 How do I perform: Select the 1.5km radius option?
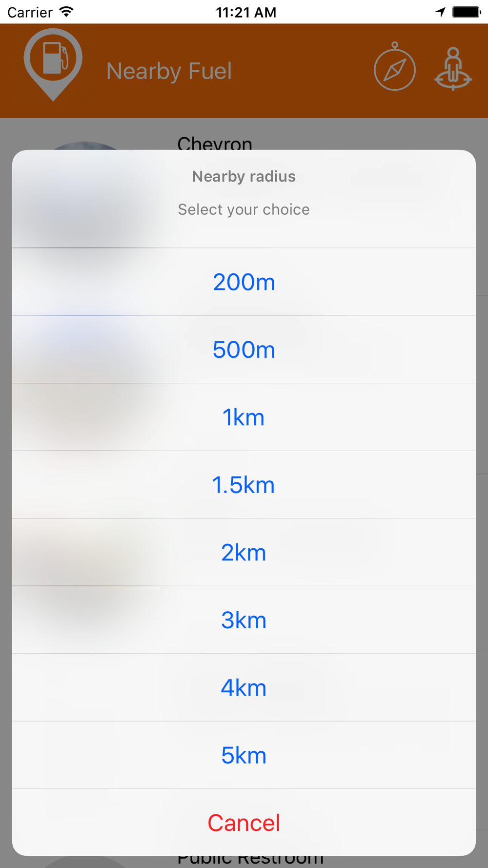[244, 485]
